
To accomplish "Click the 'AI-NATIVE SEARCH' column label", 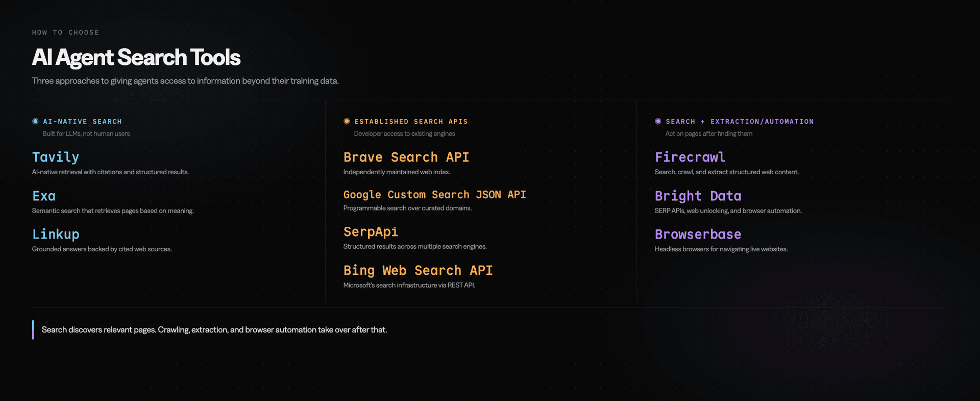I will 83,122.
